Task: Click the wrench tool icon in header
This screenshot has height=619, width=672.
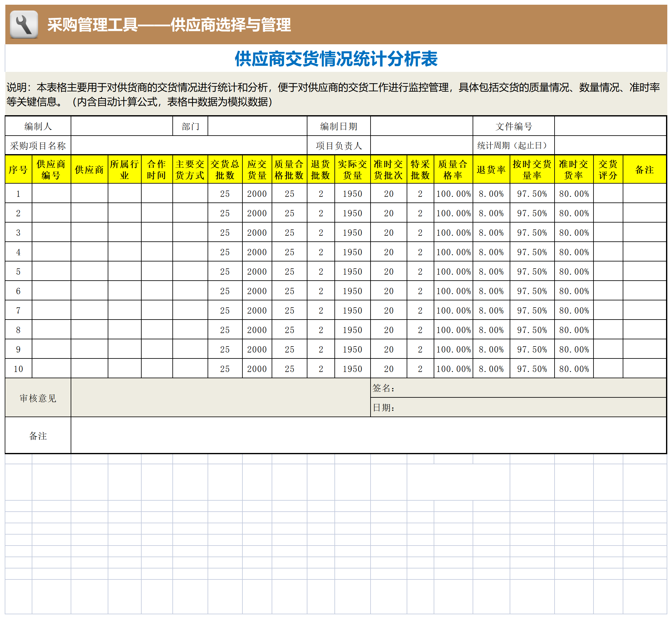Action: (24, 24)
